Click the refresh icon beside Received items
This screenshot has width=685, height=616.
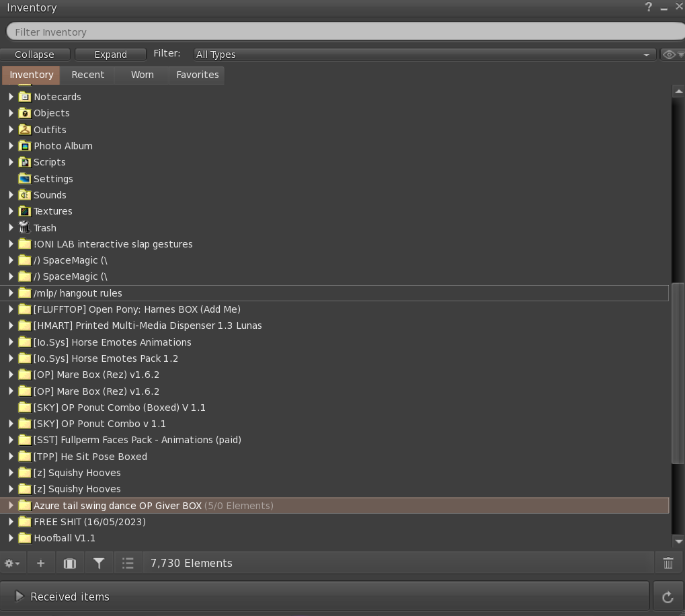[x=668, y=596]
